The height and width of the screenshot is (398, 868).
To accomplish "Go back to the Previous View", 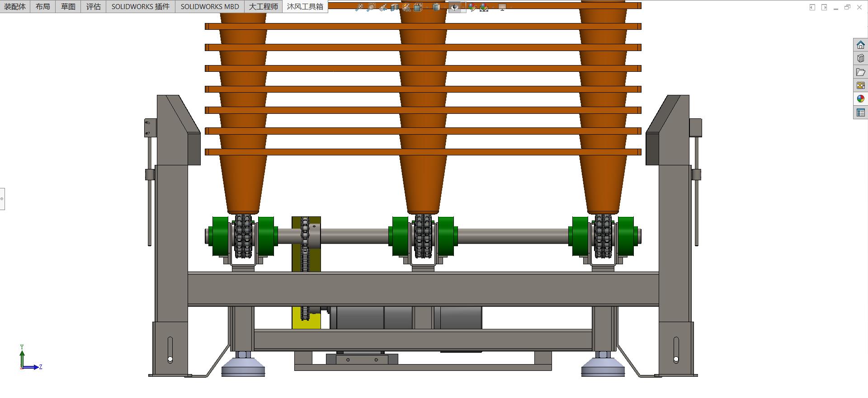I will coord(383,7).
